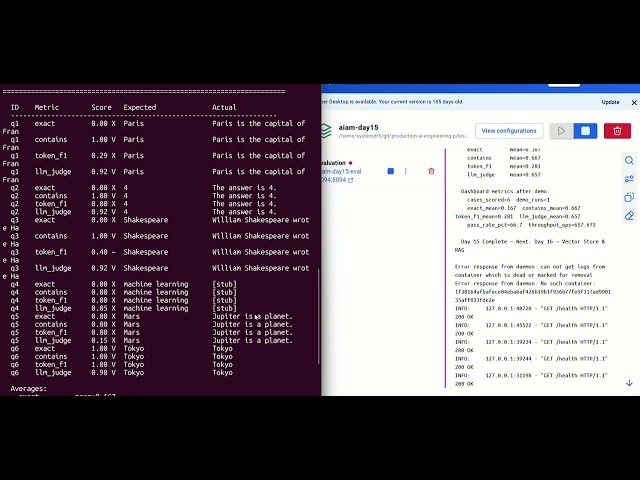640x480 pixels.
Task: Click the terminal window scrollbar
Action: pyautogui.click(x=318, y=316)
